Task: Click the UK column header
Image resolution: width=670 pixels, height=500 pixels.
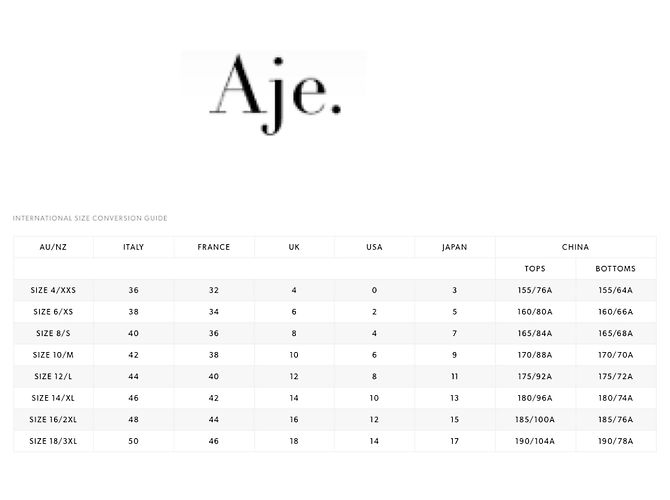Action: pyautogui.click(x=294, y=247)
